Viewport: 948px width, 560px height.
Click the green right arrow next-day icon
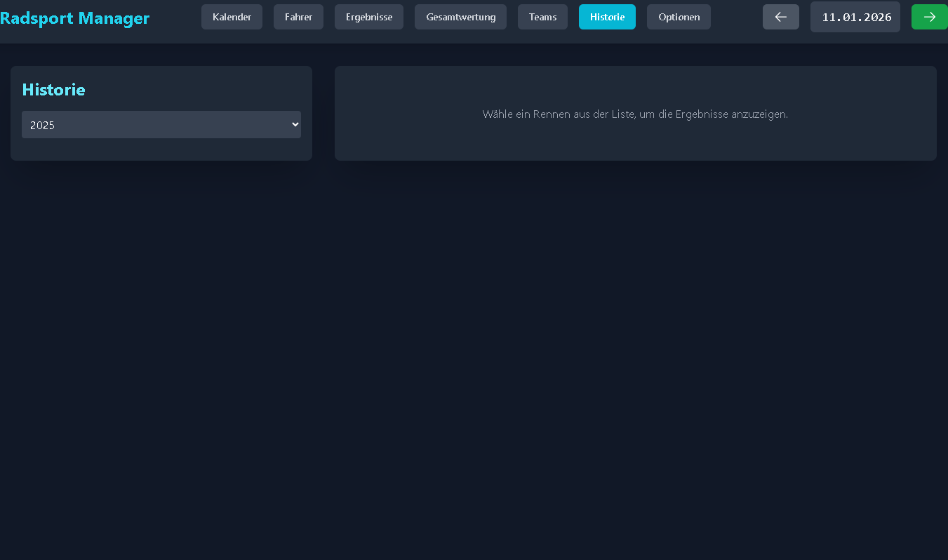pos(929,17)
